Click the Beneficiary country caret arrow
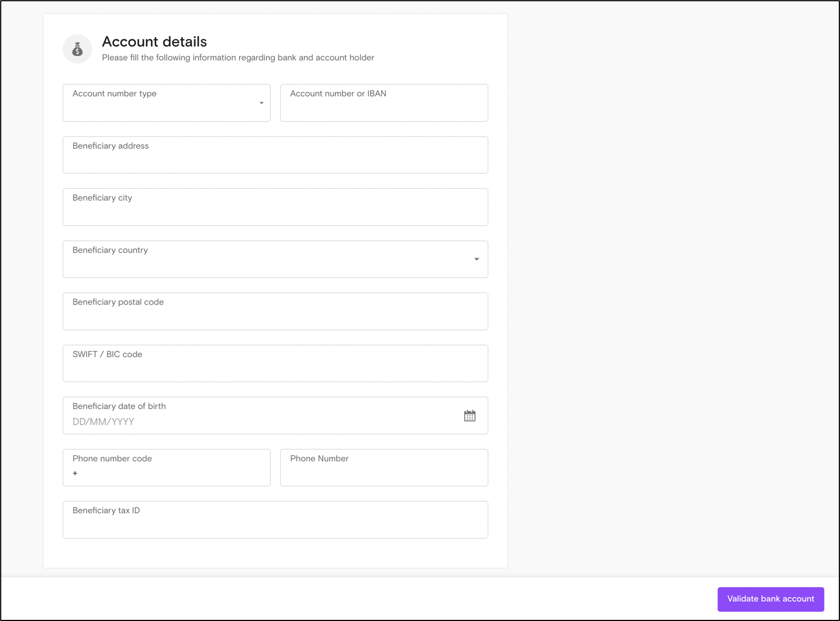Viewport: 840px width, 621px height. [x=476, y=259]
